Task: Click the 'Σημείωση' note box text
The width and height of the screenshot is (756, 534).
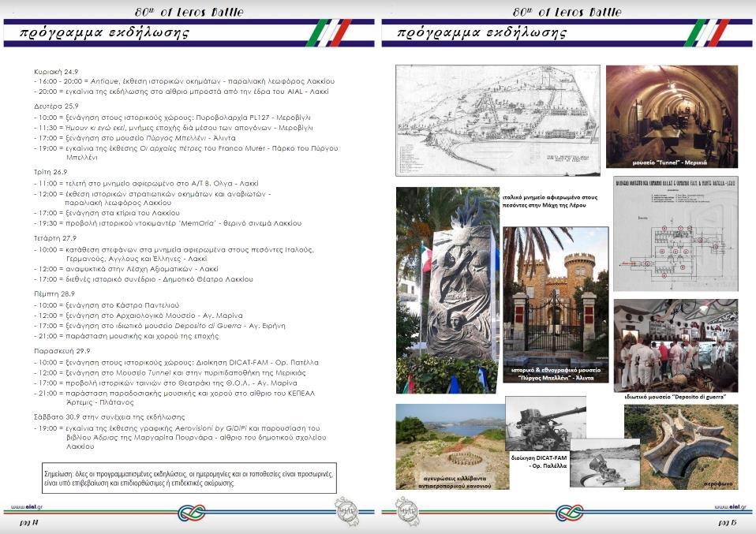Action: coord(189,478)
